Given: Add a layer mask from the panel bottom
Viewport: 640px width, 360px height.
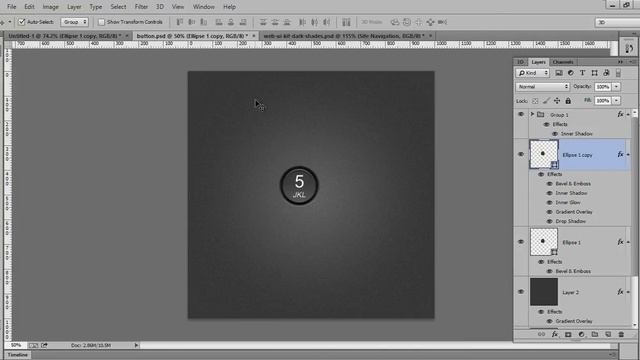Looking at the screenshot, I should pyautogui.click(x=568, y=334).
